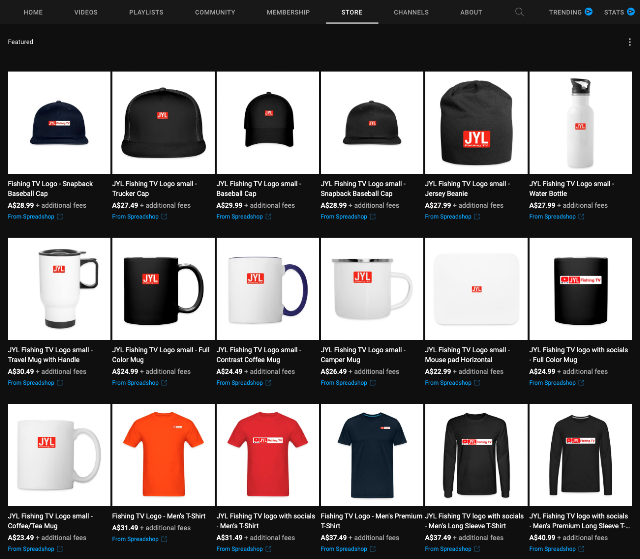This screenshot has width=640, height=559.
Task: Open From Spreadshop link under Mouse pad Horizontal
Action: coord(446,383)
